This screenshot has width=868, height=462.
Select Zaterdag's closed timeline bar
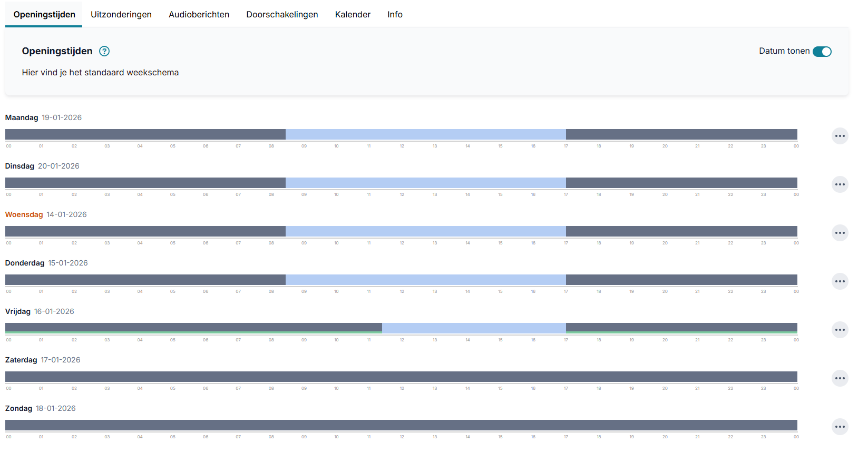(x=401, y=377)
